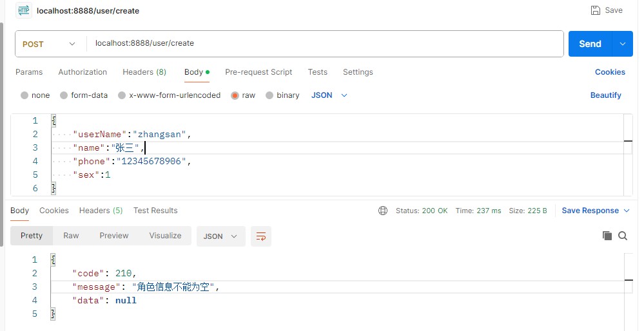The height and width of the screenshot is (331, 644).
Task: Open the Cookies link at right
Action: point(610,72)
